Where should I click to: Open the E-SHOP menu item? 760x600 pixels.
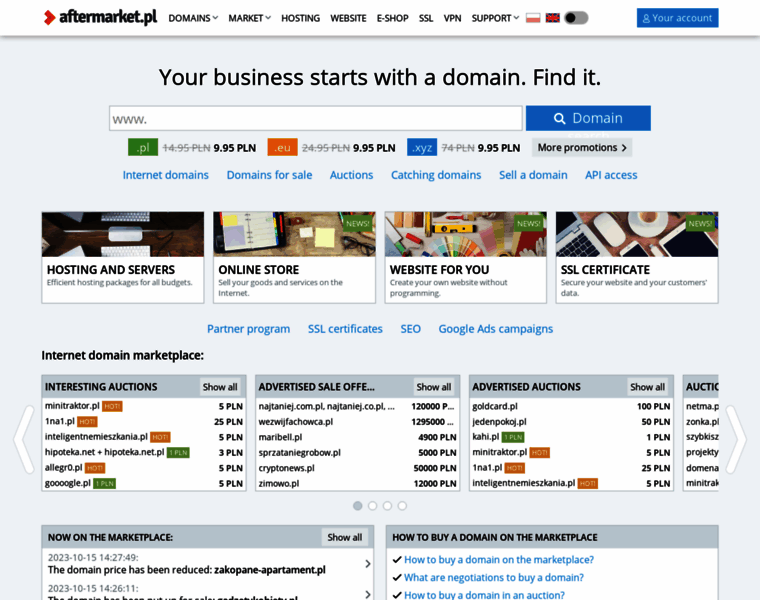click(393, 18)
